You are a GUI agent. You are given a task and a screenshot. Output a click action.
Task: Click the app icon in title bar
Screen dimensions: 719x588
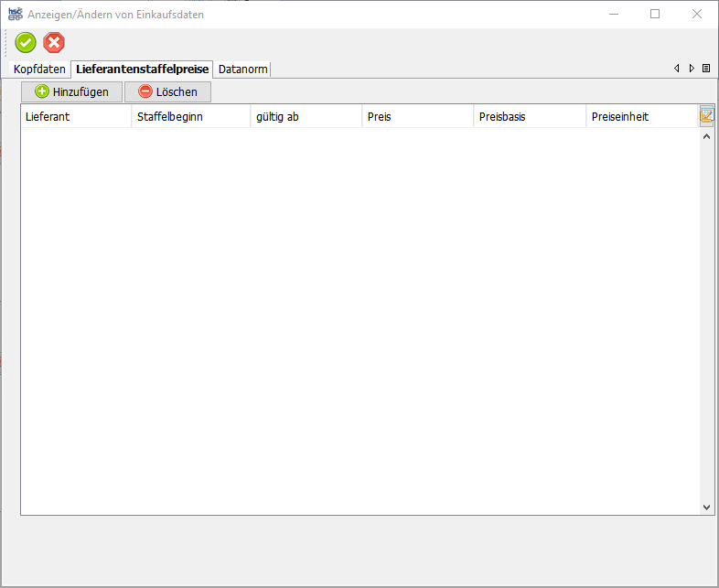click(x=15, y=14)
